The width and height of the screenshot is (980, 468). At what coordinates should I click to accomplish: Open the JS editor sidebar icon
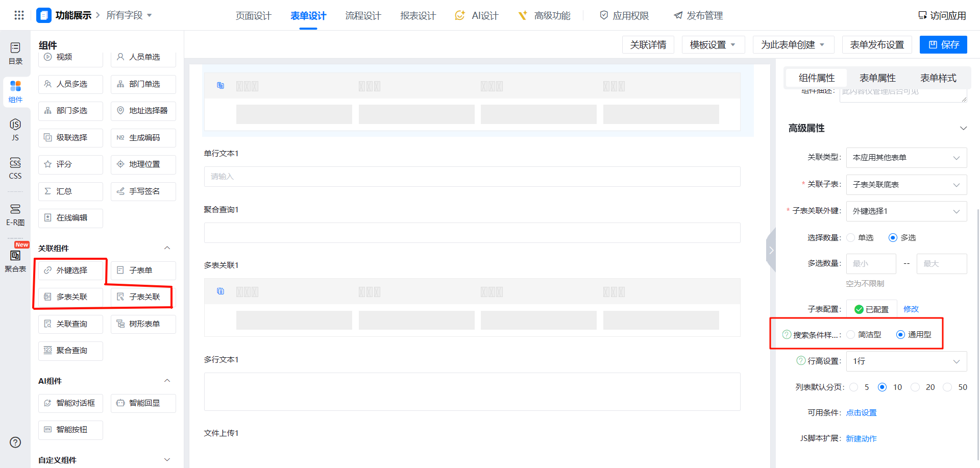15,130
